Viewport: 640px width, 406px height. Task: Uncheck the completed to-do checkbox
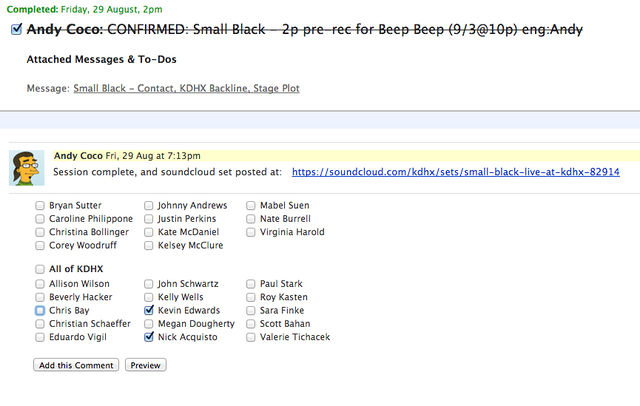16,30
